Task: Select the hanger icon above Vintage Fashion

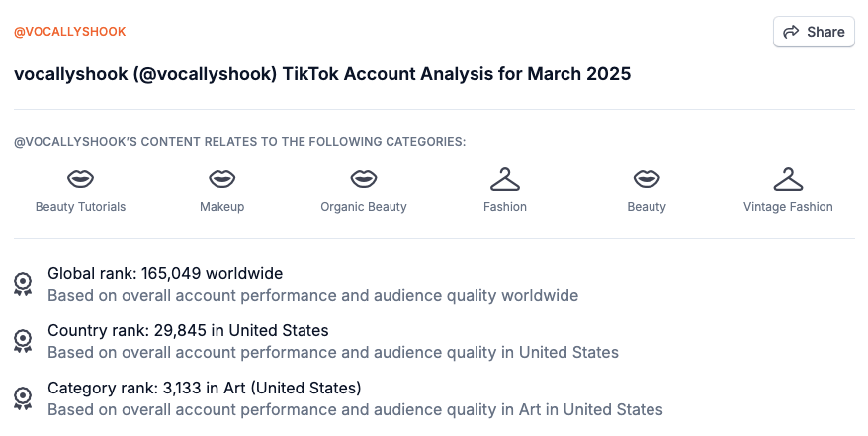Action: (788, 179)
